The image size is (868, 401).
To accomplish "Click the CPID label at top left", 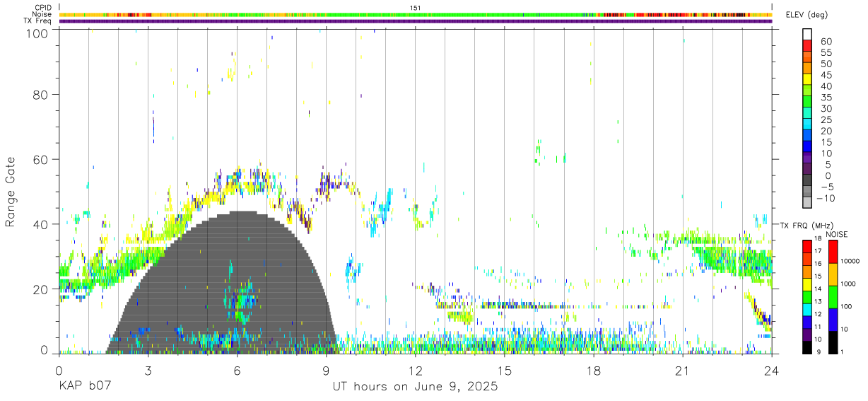I will coord(42,7).
